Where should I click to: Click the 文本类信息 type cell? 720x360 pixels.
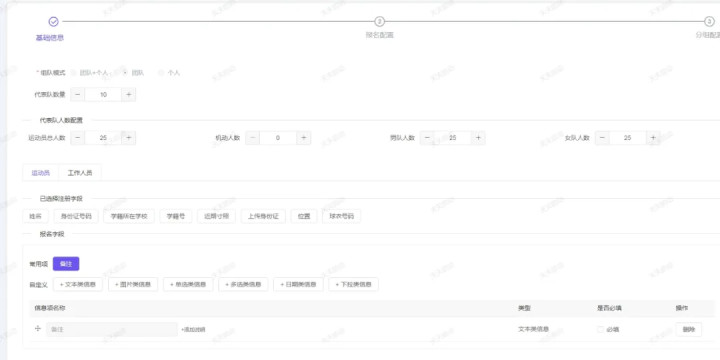pyautogui.click(x=534, y=329)
